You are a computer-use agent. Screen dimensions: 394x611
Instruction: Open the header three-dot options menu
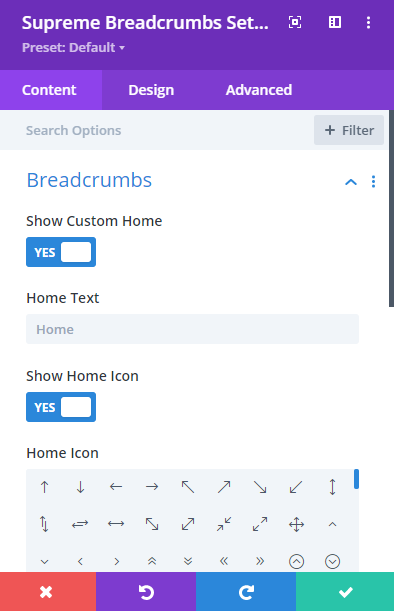368,22
